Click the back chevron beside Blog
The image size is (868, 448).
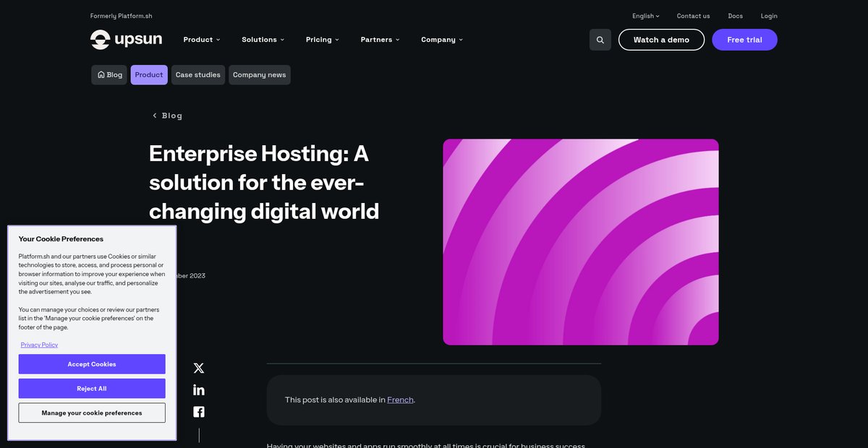[x=154, y=116]
